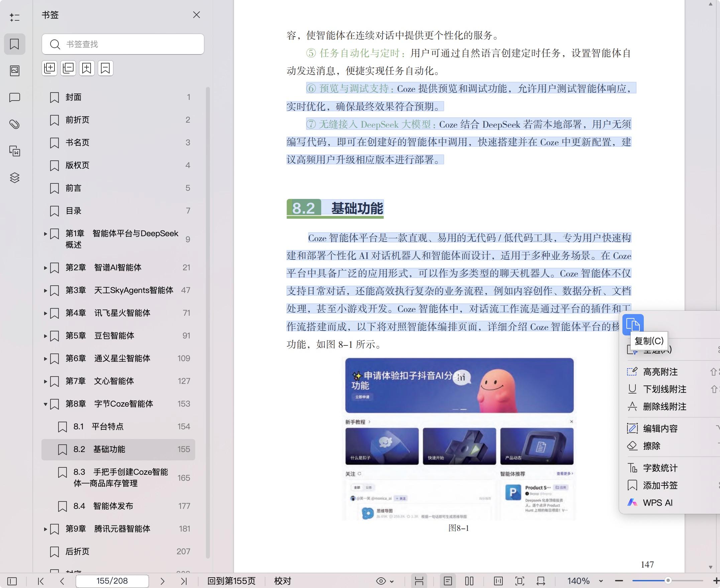Go to next page arrow
The width and height of the screenshot is (720, 588).
coord(162,581)
